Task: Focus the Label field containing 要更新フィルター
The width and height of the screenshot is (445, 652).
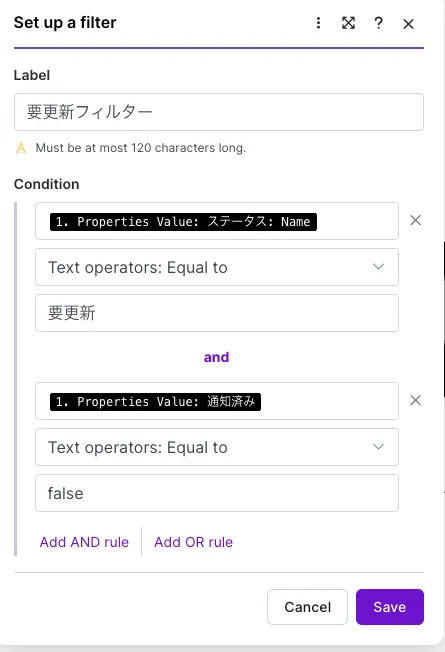Action: [219, 112]
